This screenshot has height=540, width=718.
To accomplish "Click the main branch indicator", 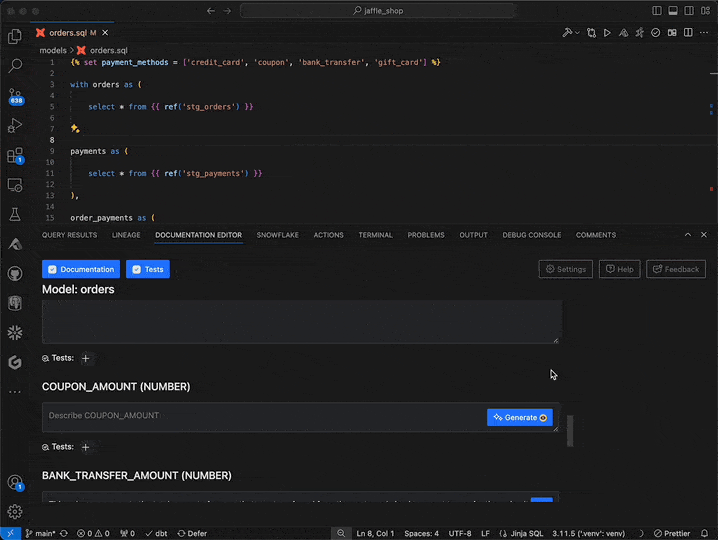I will point(40,533).
